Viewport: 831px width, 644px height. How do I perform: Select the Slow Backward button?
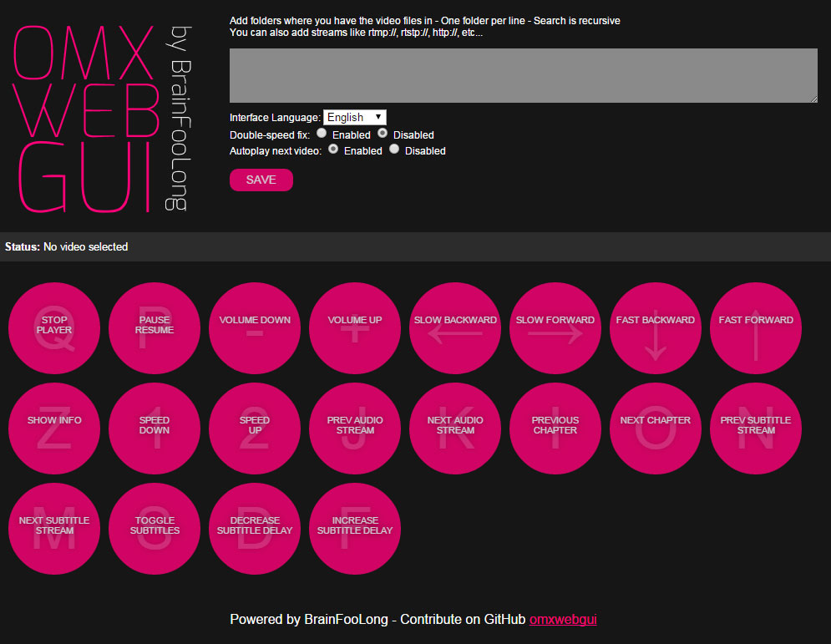pyautogui.click(x=454, y=328)
